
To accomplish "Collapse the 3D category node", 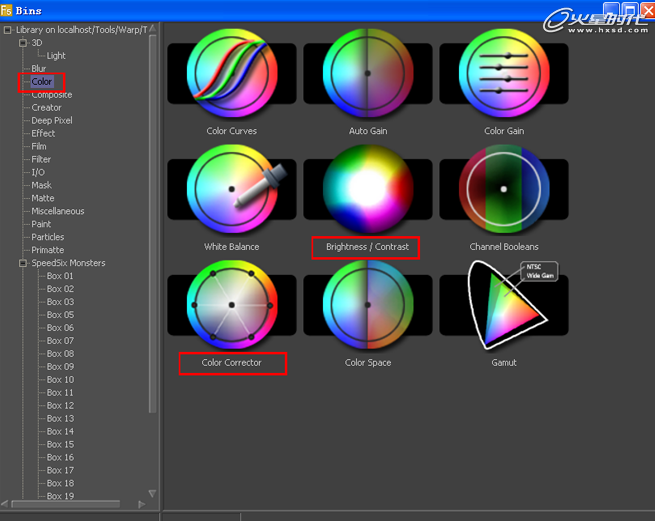I will (23, 43).
